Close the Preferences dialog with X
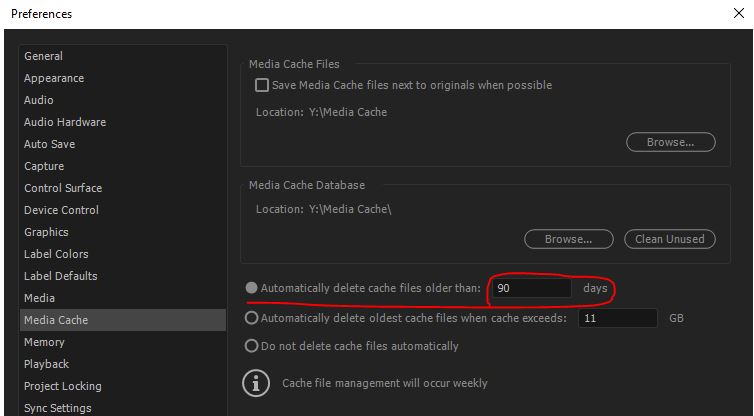The image size is (754, 416). point(739,13)
